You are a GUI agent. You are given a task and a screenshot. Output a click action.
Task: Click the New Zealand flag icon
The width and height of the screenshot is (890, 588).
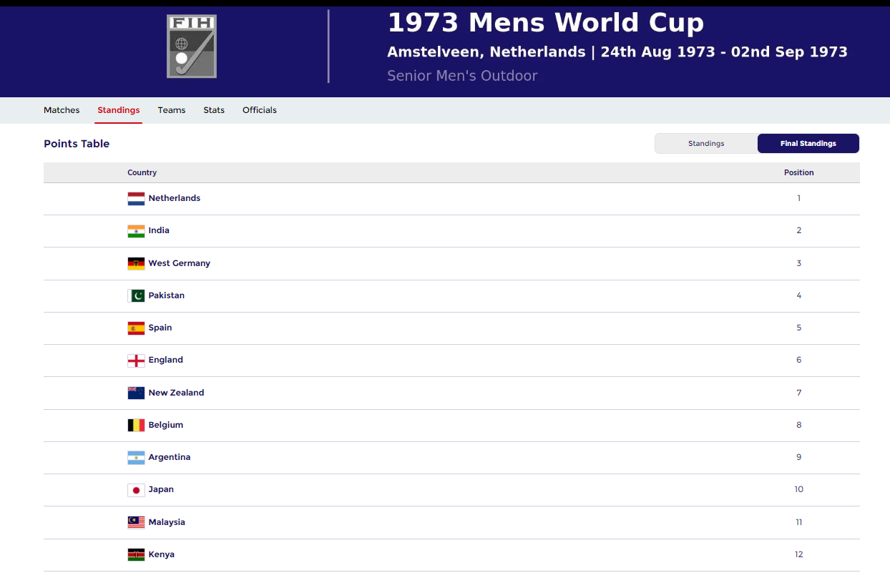[136, 393]
